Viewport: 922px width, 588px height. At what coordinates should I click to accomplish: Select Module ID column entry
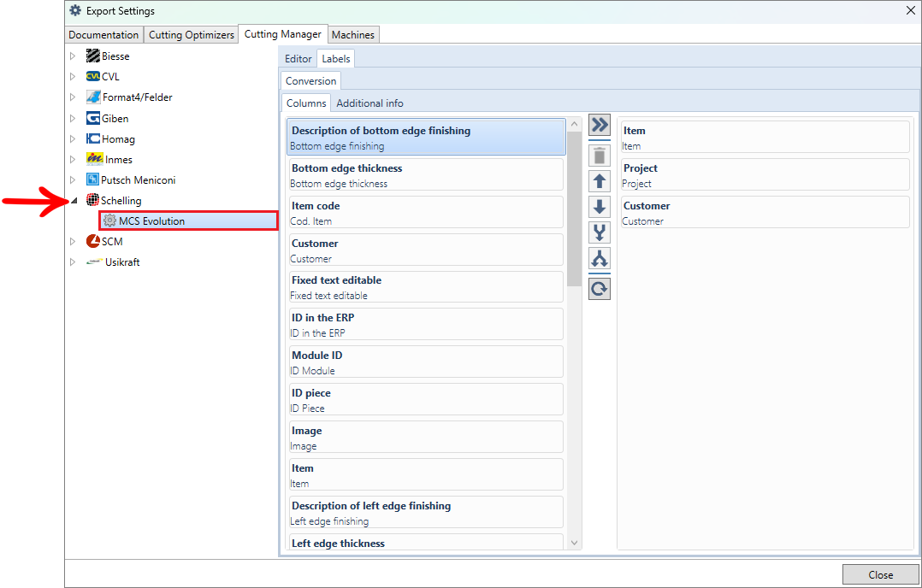click(x=426, y=362)
